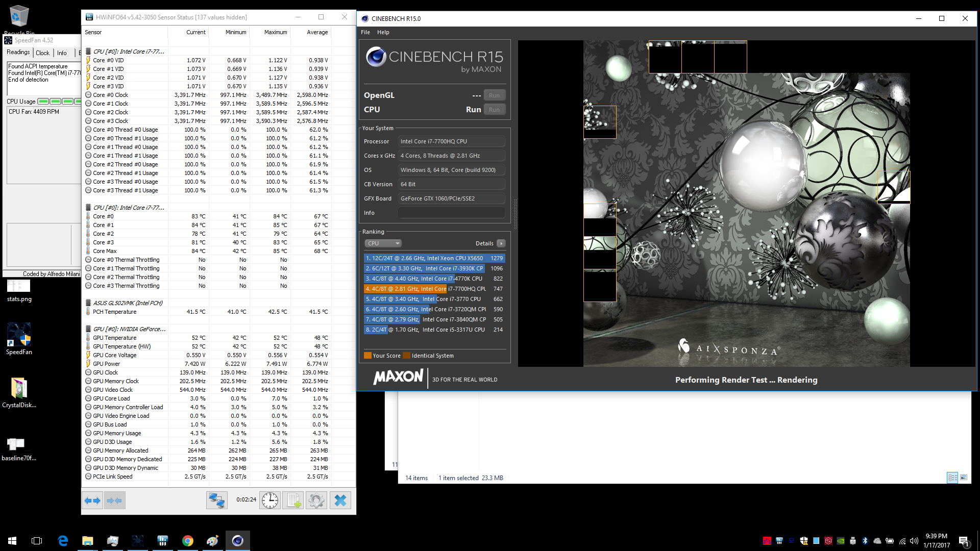The height and width of the screenshot is (551, 980).
Task: Open the Action Center notifications icon
Action: (964, 541)
